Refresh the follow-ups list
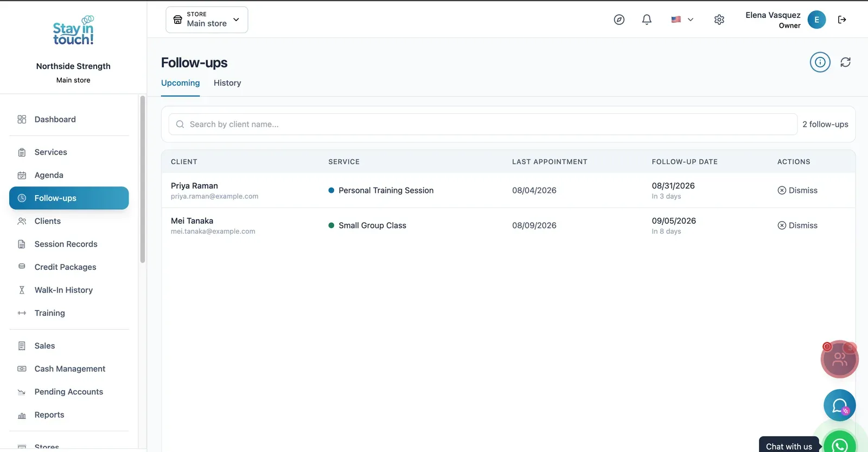868x452 pixels. click(845, 62)
